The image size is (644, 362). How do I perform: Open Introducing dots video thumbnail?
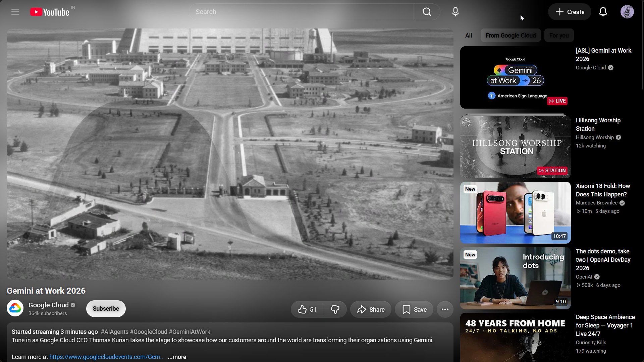tap(515, 278)
